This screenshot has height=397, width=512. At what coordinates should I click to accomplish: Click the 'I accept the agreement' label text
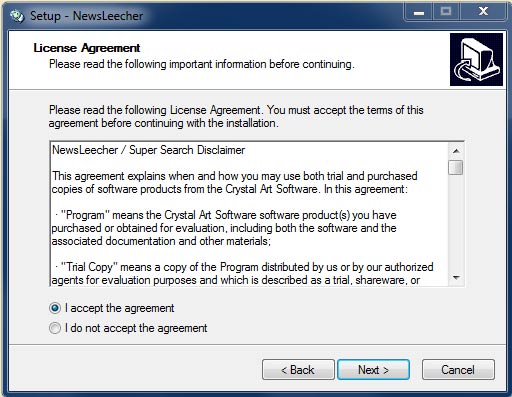coord(120,308)
